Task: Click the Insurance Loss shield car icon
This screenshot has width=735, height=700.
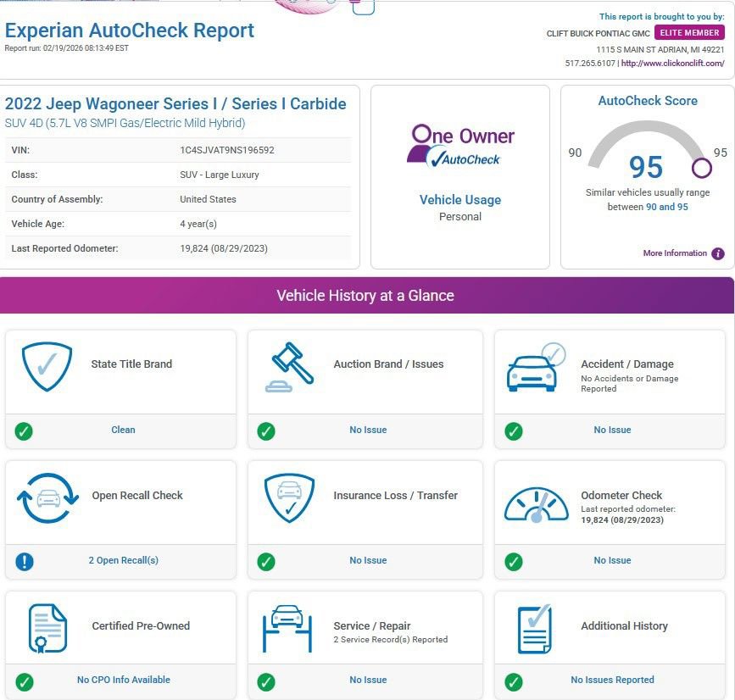Action: pyautogui.click(x=289, y=497)
